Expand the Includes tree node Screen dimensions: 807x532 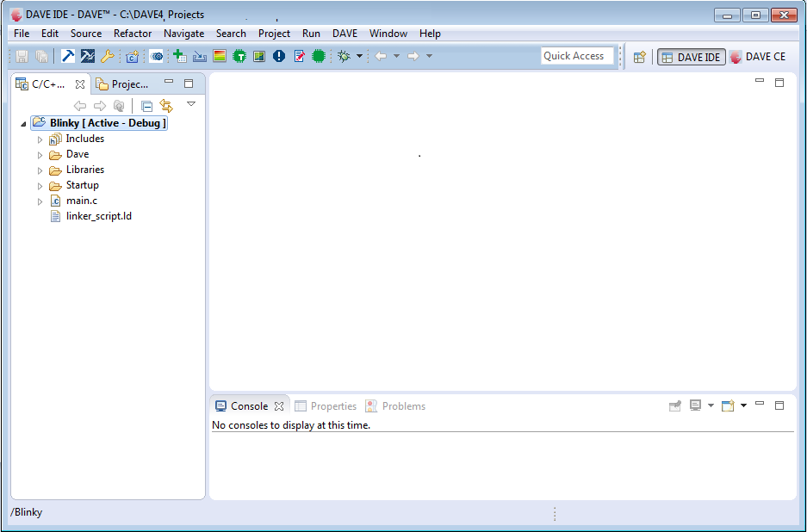coord(40,139)
